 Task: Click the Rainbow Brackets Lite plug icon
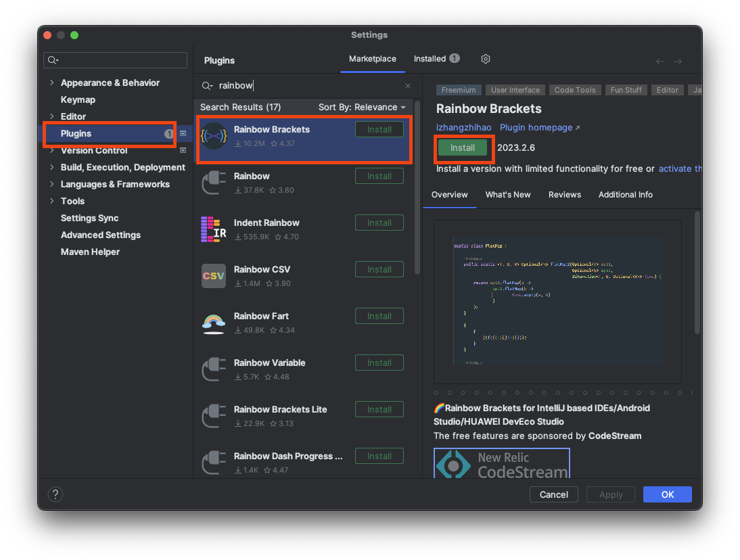(x=214, y=416)
